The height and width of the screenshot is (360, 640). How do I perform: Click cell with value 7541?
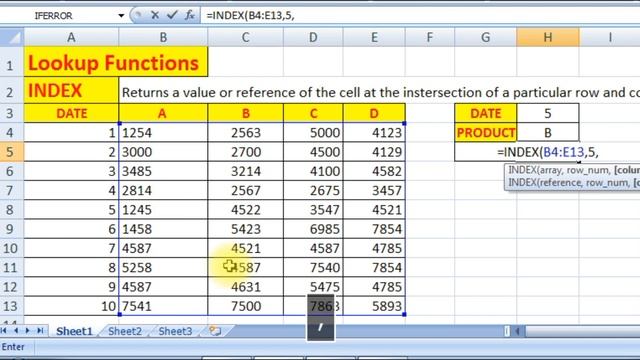click(163, 306)
